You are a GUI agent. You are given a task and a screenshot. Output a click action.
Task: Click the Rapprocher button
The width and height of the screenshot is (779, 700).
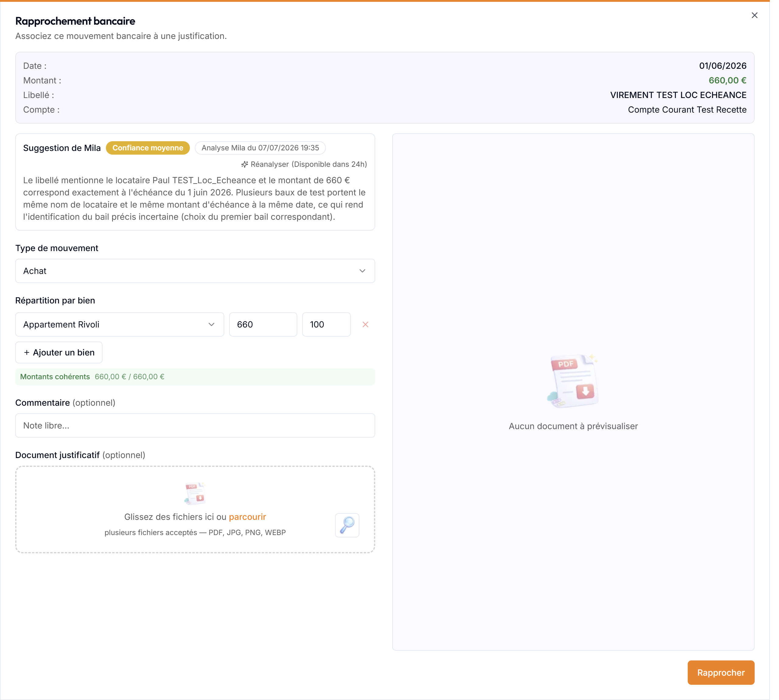coord(721,673)
